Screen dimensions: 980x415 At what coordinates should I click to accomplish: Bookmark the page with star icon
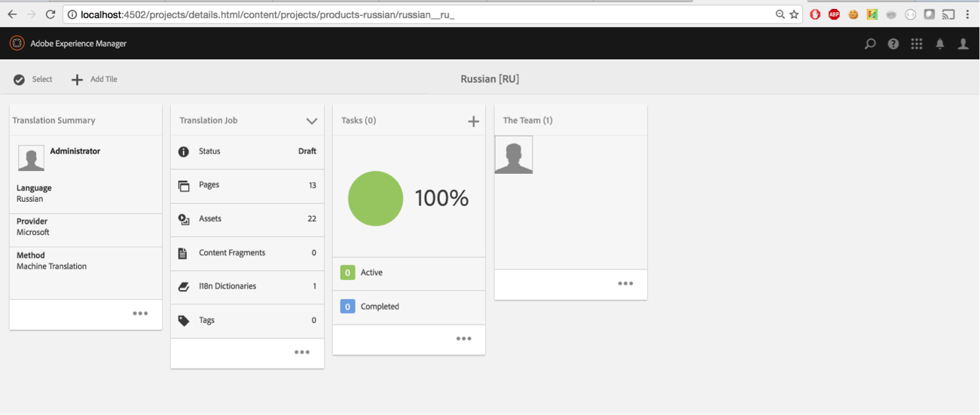794,14
